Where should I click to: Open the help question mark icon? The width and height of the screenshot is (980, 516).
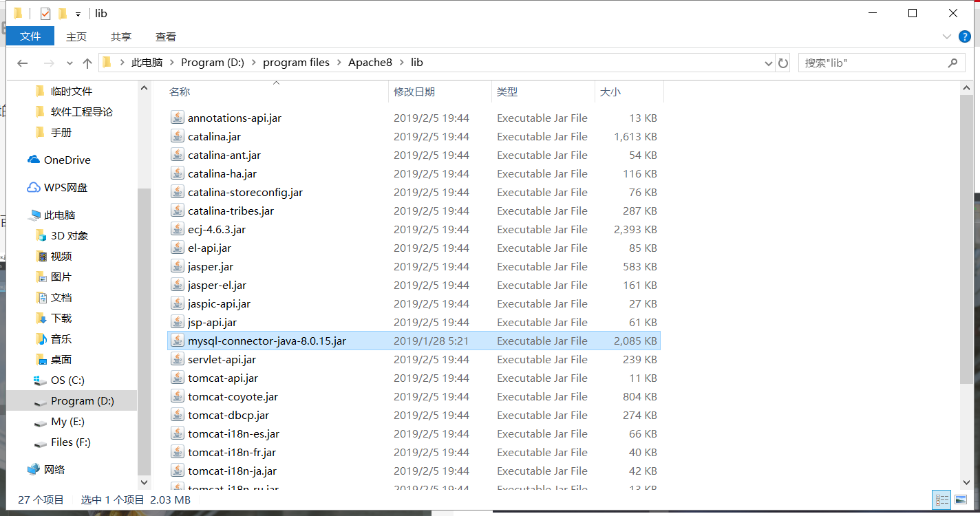coord(964,36)
